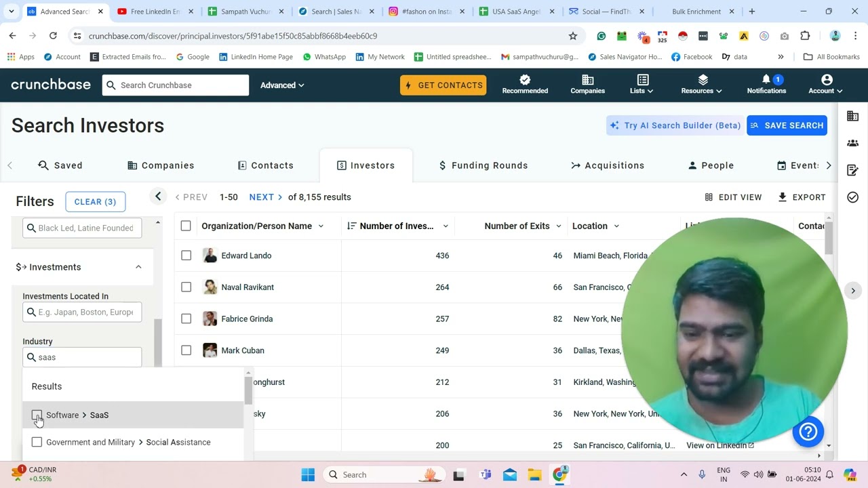Open the Companies nav icon
This screenshot has width=868, height=488.
click(587, 85)
